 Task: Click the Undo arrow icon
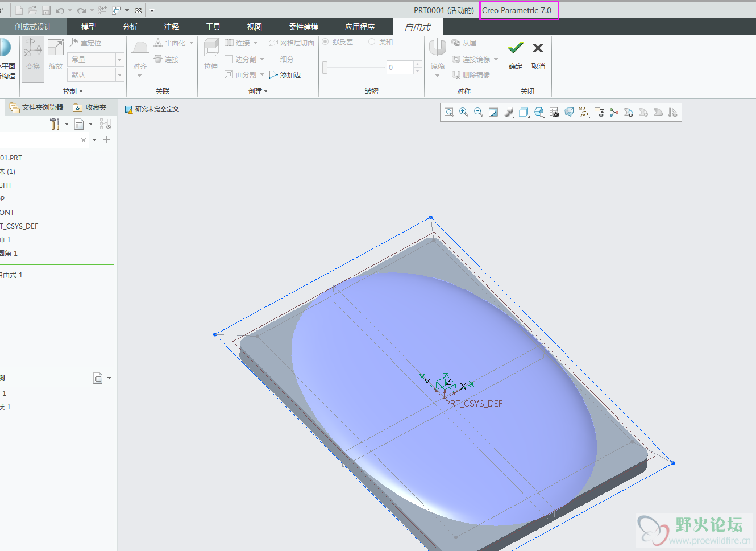click(60, 10)
